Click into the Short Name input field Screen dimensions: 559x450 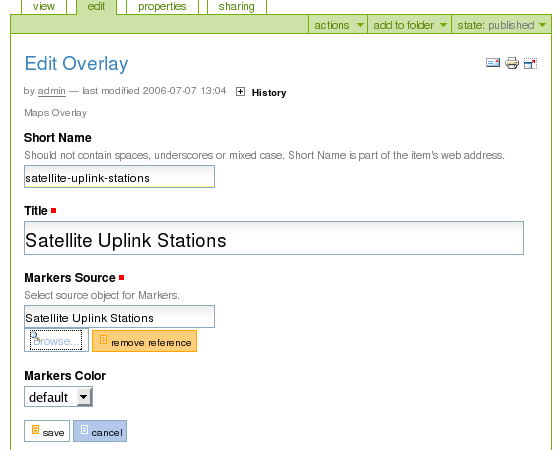pyautogui.click(x=119, y=177)
